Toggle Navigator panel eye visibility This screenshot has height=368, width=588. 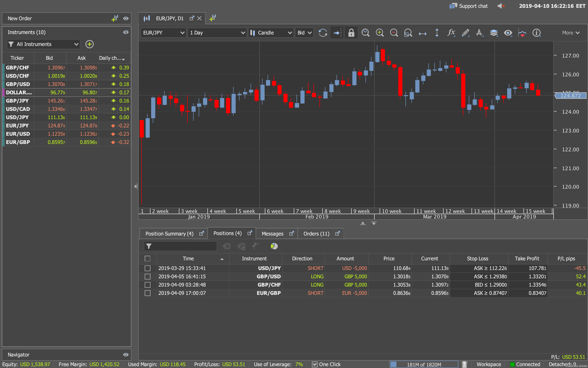pos(126,355)
